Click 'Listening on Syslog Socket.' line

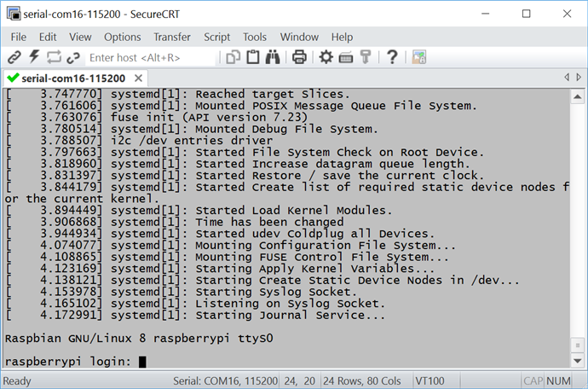pos(195,304)
